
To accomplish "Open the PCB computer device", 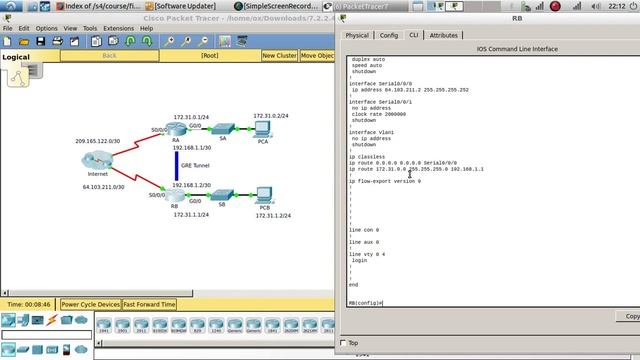I will [264, 195].
